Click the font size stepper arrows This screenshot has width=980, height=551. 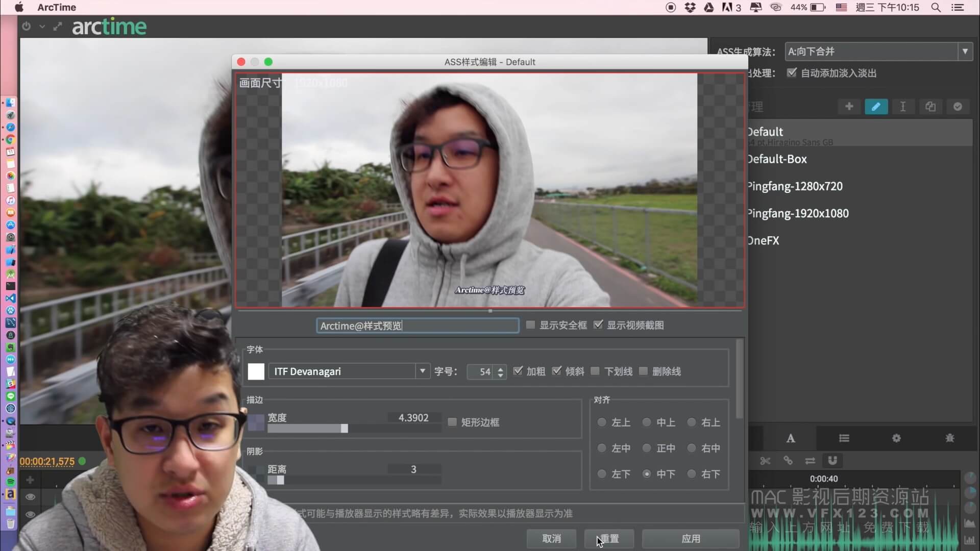pos(501,371)
